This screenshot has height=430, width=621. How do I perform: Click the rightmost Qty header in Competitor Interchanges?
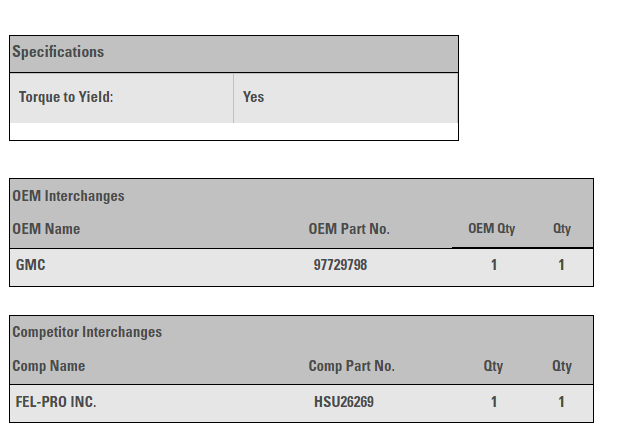[562, 366]
